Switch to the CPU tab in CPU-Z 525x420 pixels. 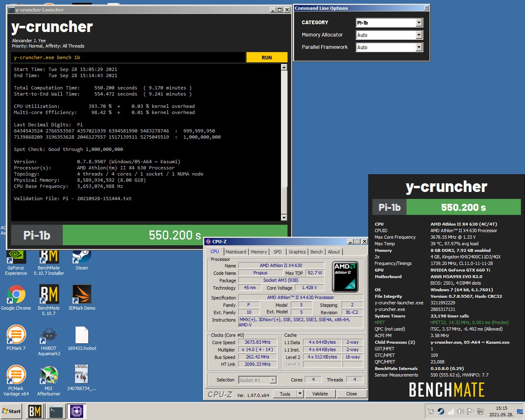(x=215, y=251)
